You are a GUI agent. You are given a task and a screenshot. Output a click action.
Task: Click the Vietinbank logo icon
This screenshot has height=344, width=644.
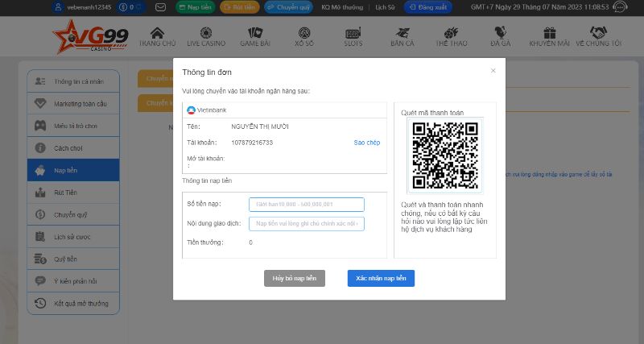(191, 110)
